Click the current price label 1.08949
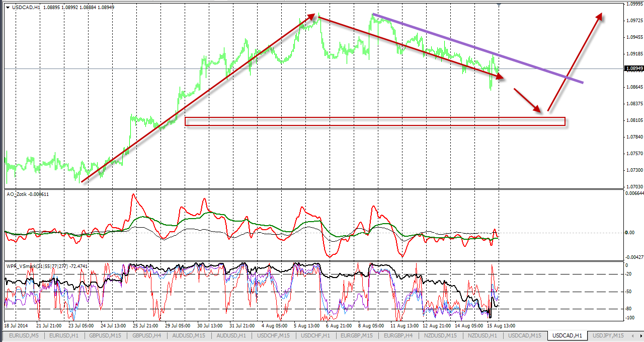 633,69
